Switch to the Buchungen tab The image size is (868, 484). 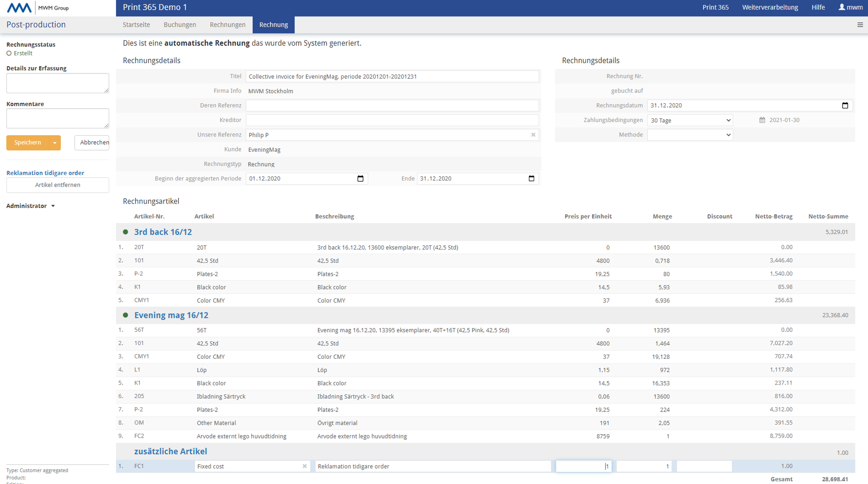[x=180, y=24]
